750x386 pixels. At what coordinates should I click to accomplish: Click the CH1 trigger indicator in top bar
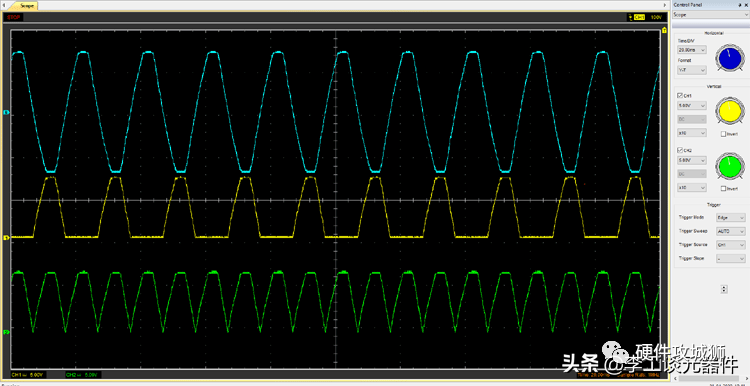[x=639, y=17]
